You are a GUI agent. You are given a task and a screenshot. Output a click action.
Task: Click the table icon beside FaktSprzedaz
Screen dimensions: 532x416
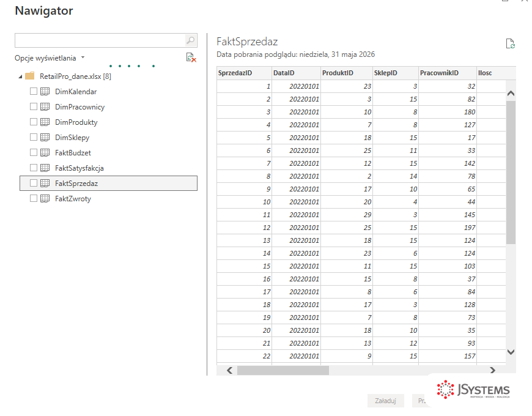point(45,184)
